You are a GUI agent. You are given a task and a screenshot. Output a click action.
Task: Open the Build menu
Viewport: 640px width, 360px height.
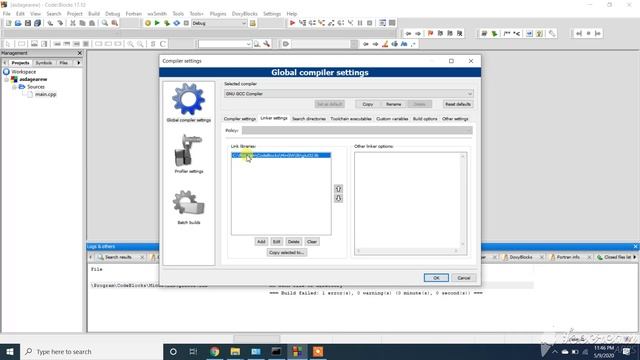pyautogui.click(x=94, y=13)
